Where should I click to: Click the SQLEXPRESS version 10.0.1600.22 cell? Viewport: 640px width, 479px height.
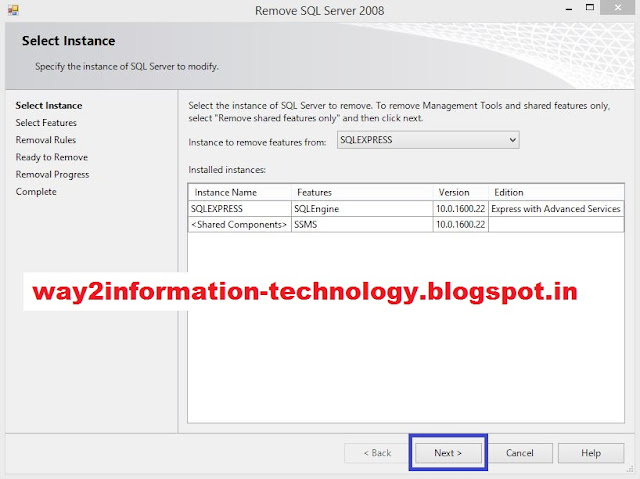coord(460,208)
